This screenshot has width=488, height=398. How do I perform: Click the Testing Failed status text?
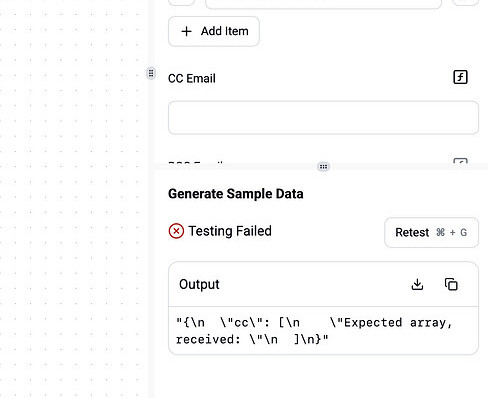click(x=230, y=231)
